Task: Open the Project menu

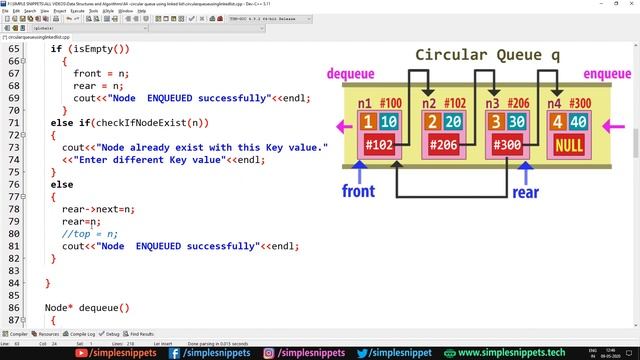Action: point(60,11)
